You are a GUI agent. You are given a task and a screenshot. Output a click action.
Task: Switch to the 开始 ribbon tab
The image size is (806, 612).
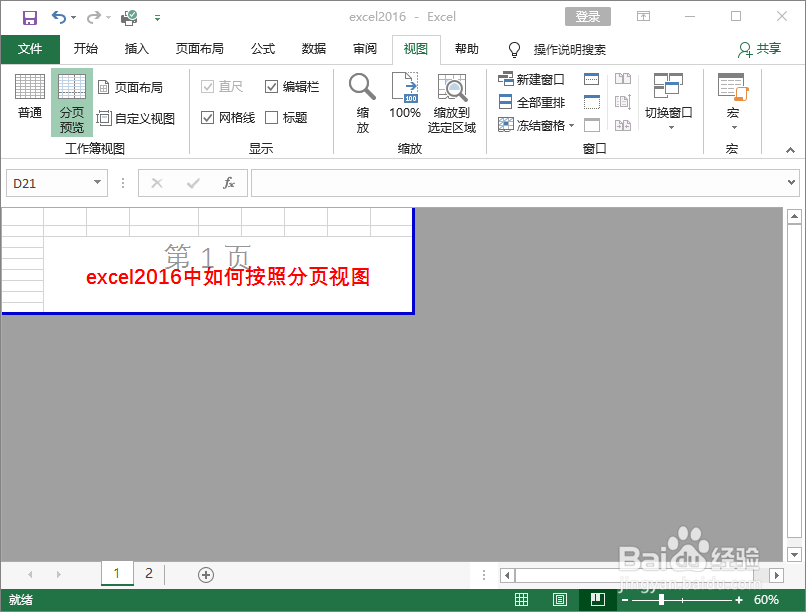click(85, 49)
